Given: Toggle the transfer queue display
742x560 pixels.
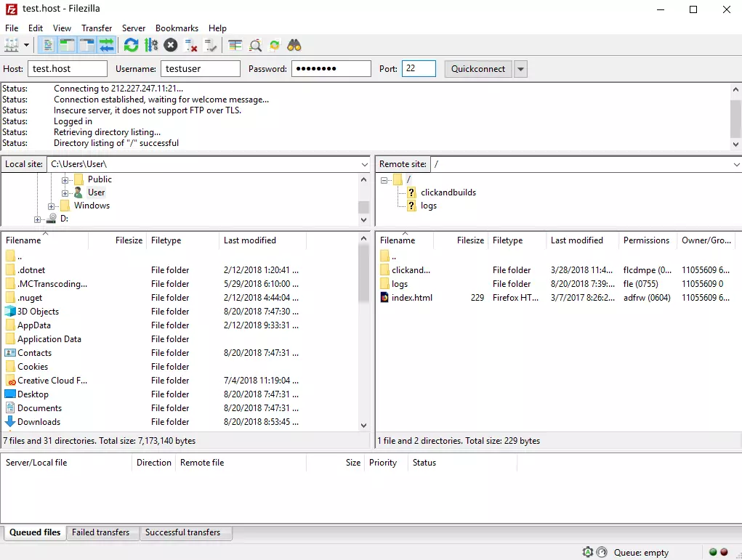Looking at the screenshot, I should click(x=107, y=45).
